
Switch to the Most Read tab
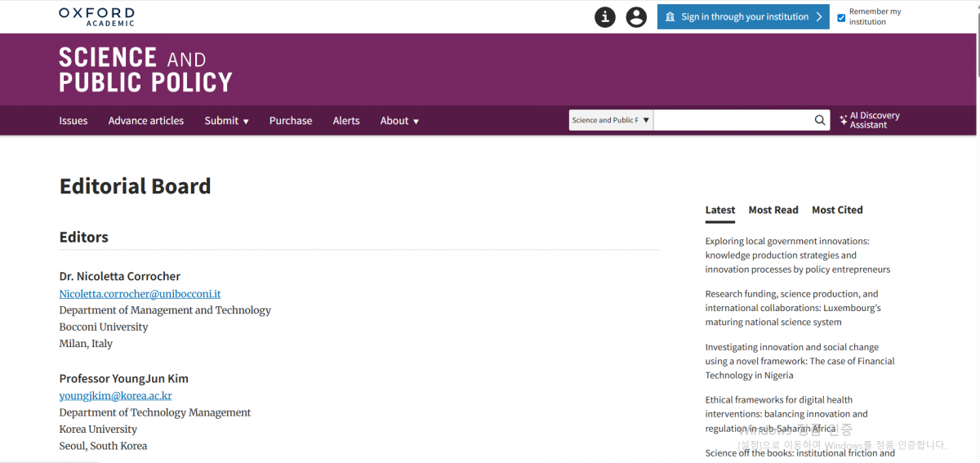click(x=773, y=210)
